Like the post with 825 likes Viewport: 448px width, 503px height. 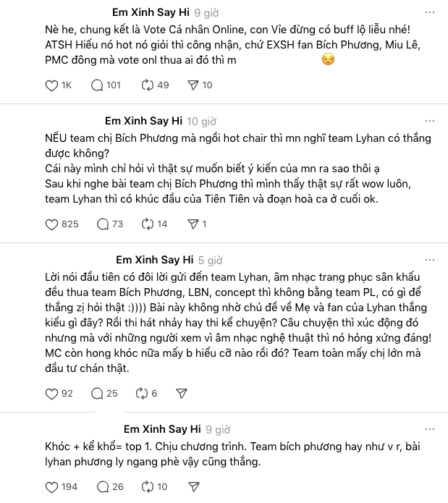pos(51,224)
